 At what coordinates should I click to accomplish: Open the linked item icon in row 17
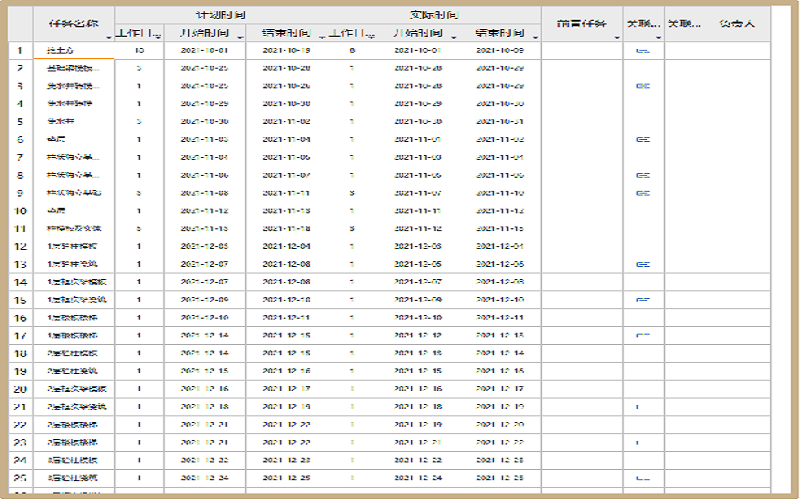coord(643,336)
